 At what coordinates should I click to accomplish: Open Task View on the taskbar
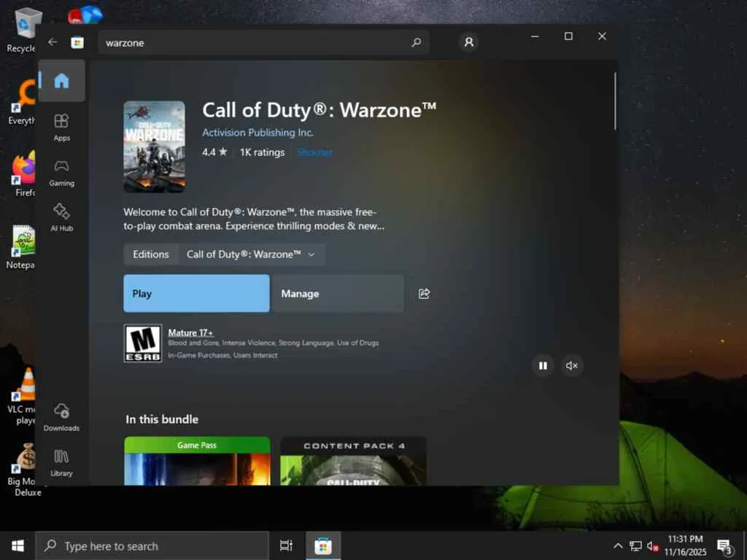286,545
